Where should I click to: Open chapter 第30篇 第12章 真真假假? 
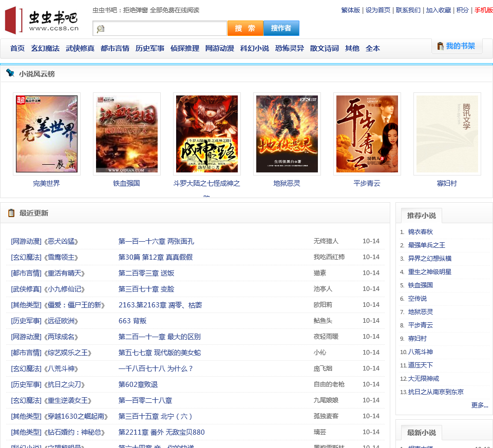point(156,257)
